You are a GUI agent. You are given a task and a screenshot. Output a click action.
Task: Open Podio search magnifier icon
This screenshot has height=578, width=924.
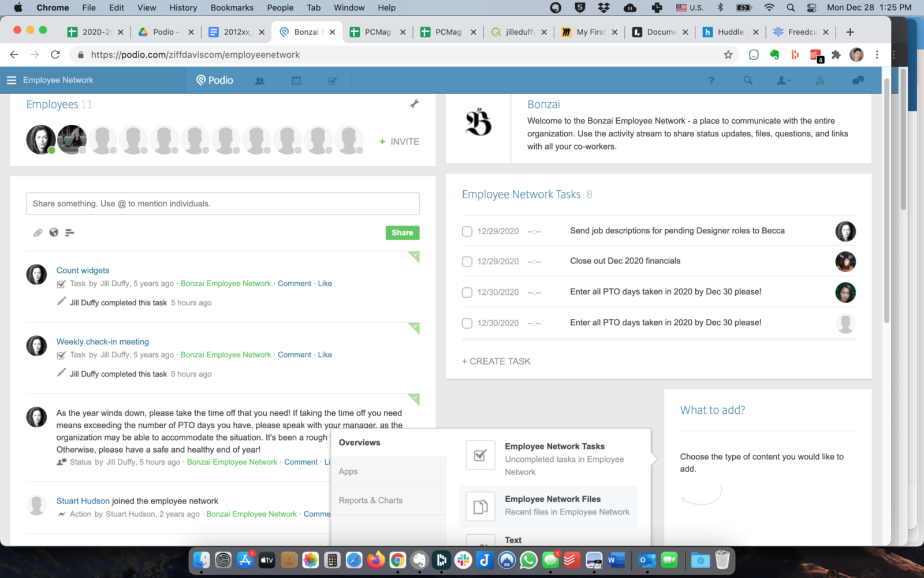coord(748,81)
